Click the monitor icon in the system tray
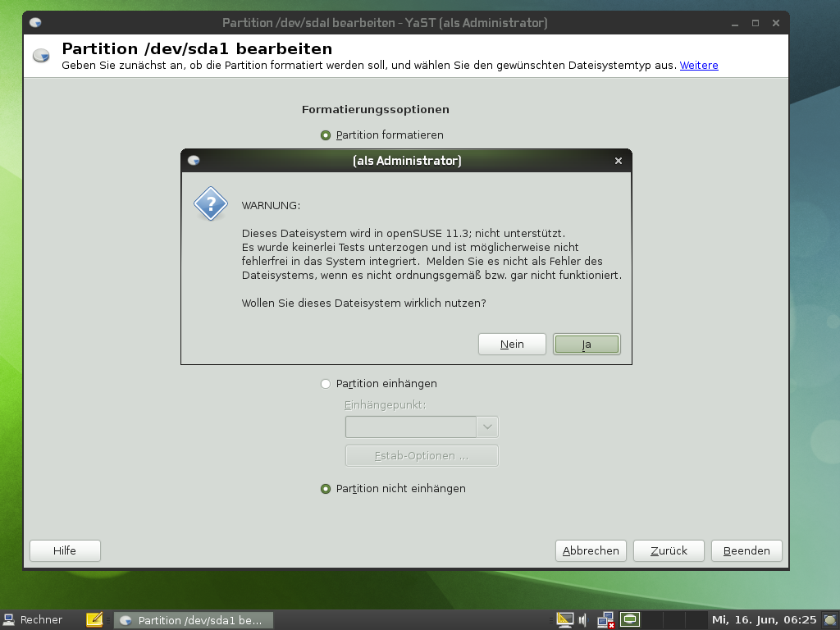 click(565, 619)
